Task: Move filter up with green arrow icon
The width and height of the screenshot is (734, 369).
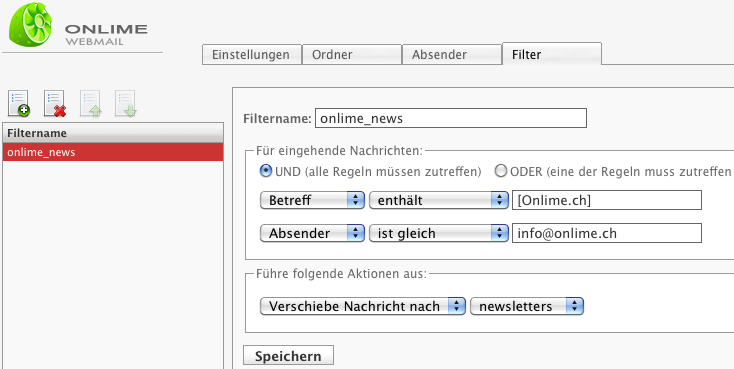Action: coord(90,103)
